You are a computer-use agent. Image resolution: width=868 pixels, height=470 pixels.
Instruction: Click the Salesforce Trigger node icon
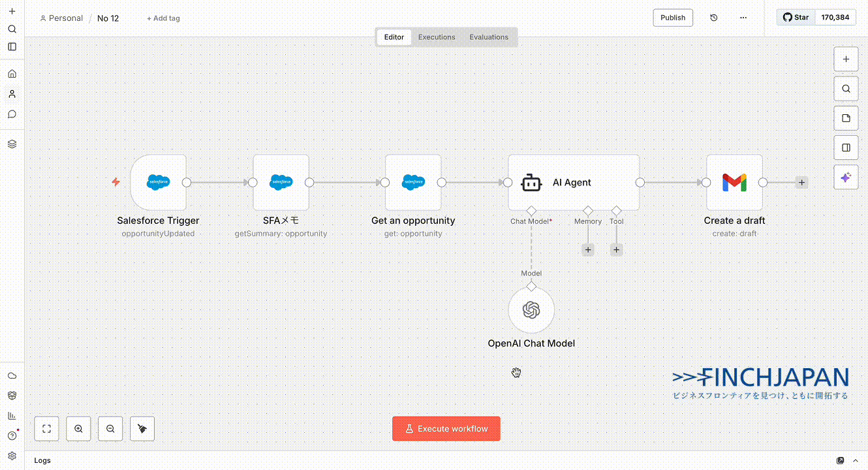[x=159, y=182]
